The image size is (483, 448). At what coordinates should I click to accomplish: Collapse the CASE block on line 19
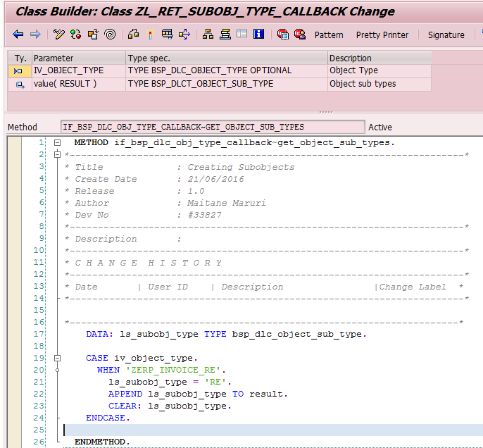57,358
